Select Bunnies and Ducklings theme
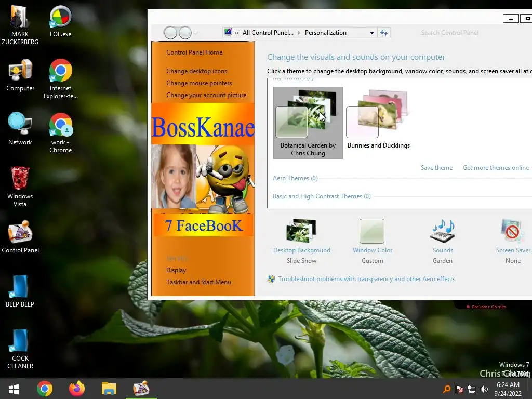 tap(378, 119)
